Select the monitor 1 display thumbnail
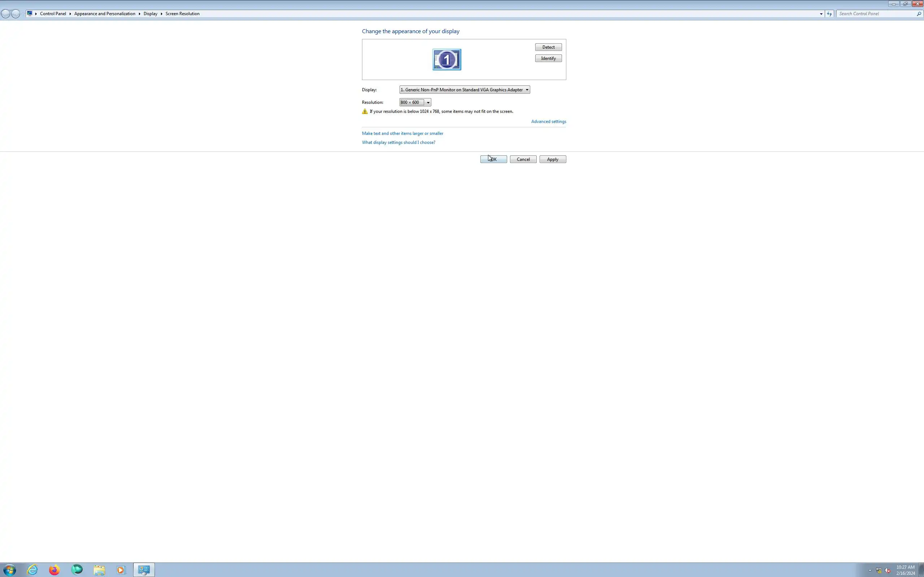This screenshot has width=924, height=577. (446, 60)
